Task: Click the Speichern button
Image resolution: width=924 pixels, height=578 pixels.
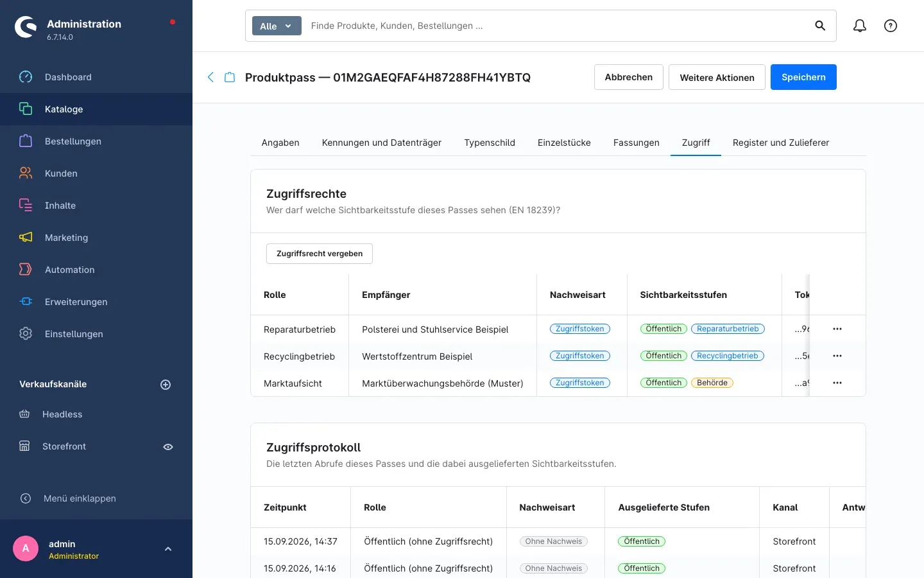Action: pos(803,77)
